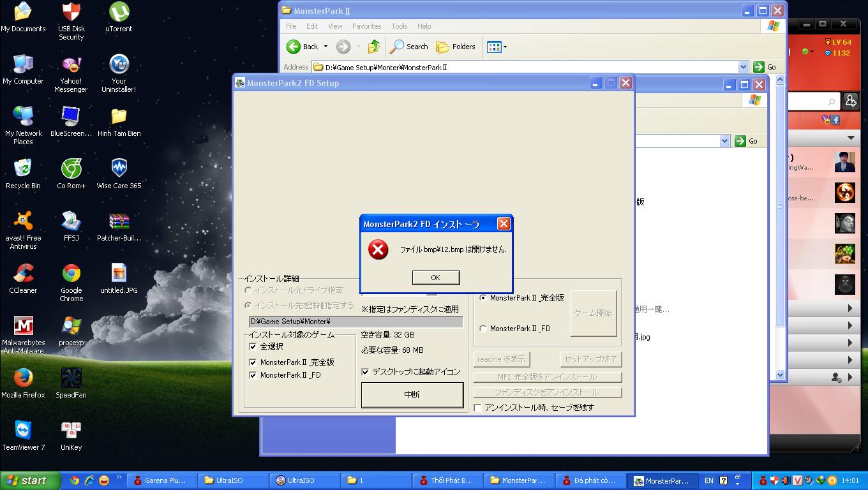
Task: Toggle the 全選択 select-all checkbox
Action: (x=253, y=346)
